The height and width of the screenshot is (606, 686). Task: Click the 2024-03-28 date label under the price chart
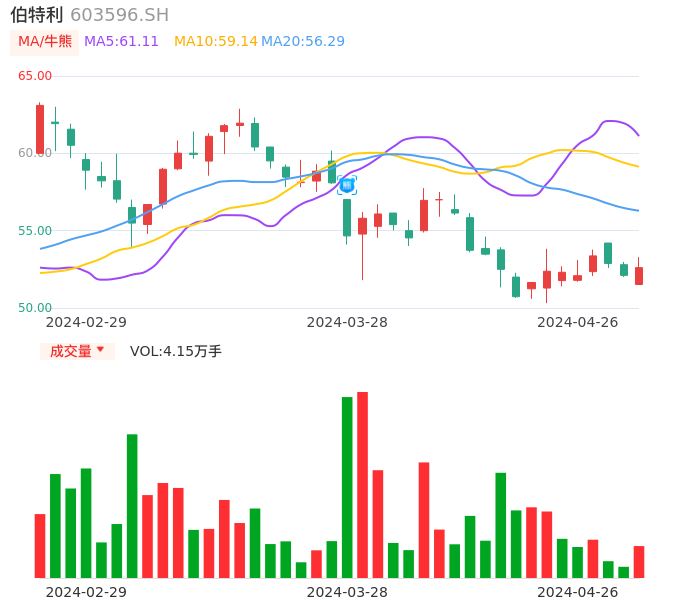pyautogui.click(x=347, y=322)
